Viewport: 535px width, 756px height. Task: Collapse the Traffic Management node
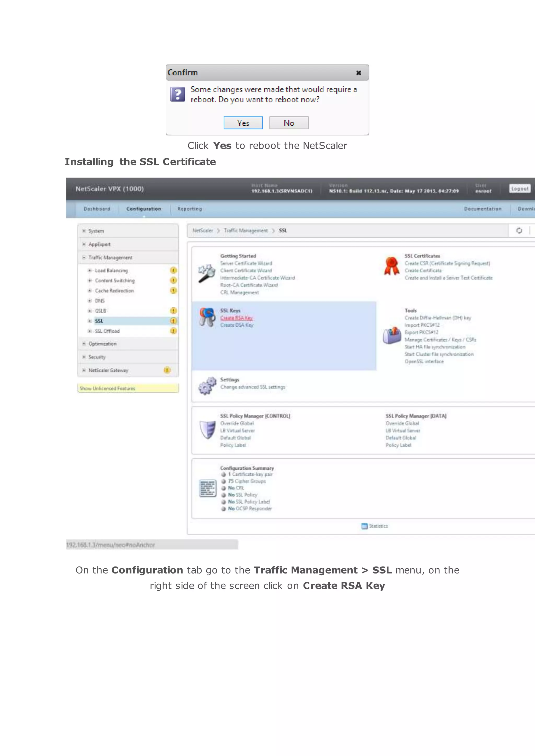click(84, 257)
